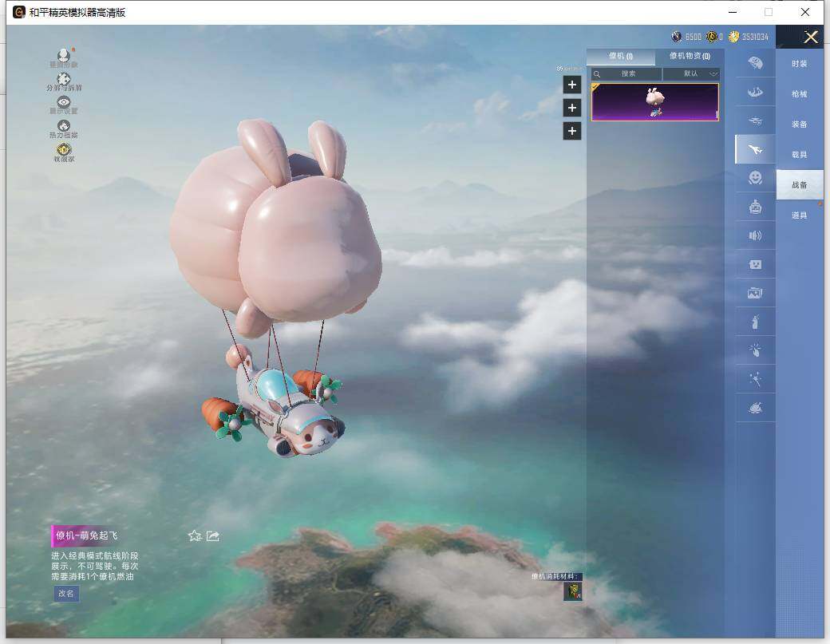Click the gold coin 3531034 balance
The width and height of the screenshot is (830, 644).
[749, 37]
